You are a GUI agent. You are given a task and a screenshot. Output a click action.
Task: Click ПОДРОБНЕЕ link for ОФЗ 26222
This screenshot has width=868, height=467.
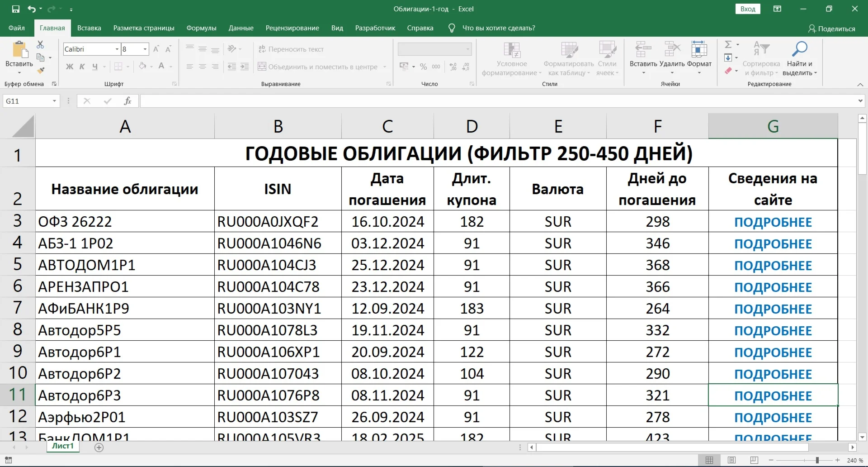pos(773,221)
